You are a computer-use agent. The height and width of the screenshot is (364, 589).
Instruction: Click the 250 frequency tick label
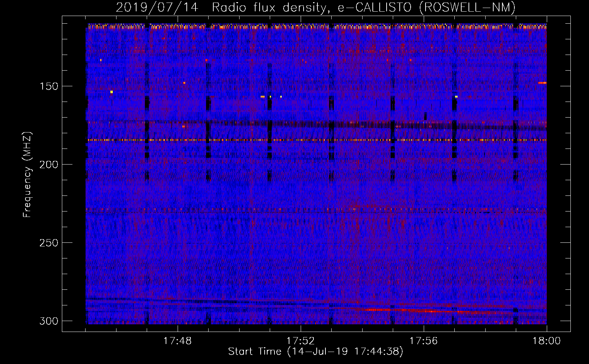49,243
